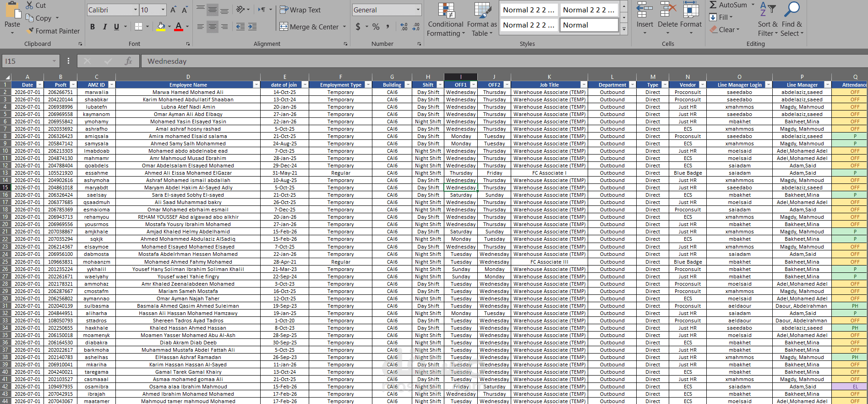Click the Orientation text angle icon
This screenshot has width=868, height=404.
pyautogui.click(x=240, y=10)
